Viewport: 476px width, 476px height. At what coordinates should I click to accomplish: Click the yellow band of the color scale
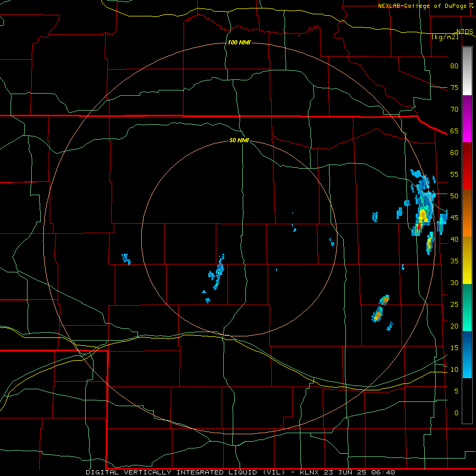[467, 260]
